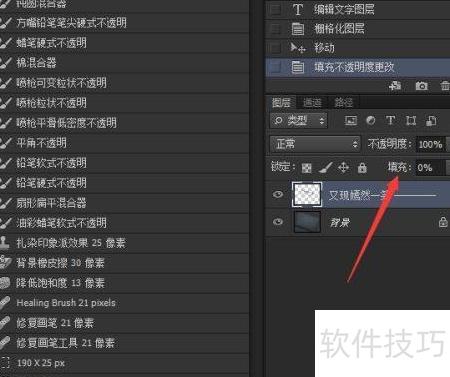This screenshot has width=450, height=377.
Task: Click the lock transparent pixels icon
Action: (306, 168)
